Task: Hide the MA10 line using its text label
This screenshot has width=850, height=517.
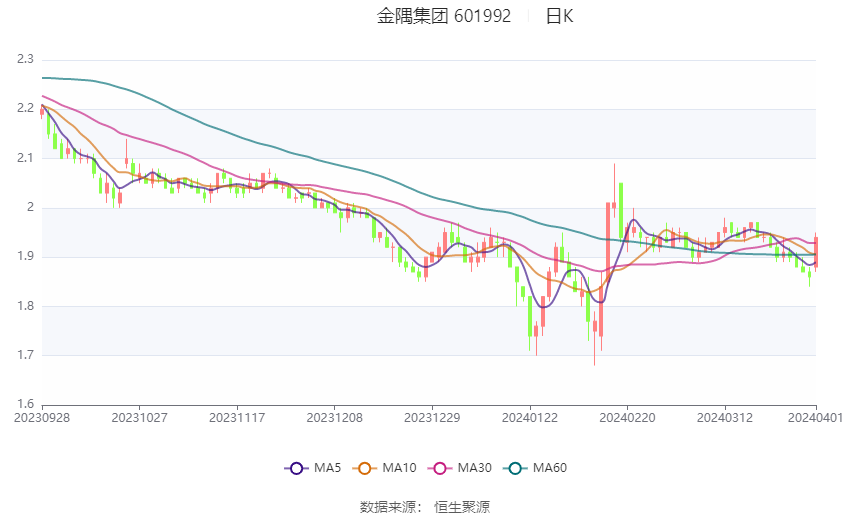Action: (401, 467)
